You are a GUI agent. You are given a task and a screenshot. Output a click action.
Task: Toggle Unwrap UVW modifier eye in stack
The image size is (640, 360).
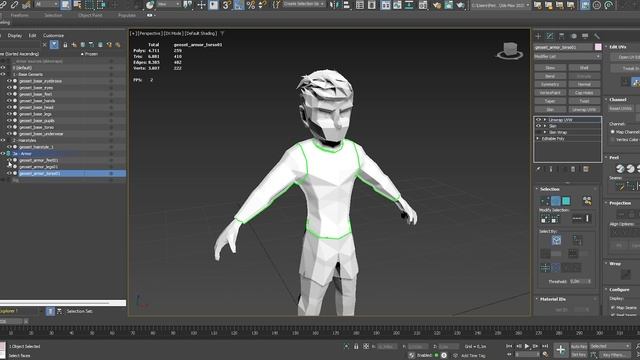(538, 120)
